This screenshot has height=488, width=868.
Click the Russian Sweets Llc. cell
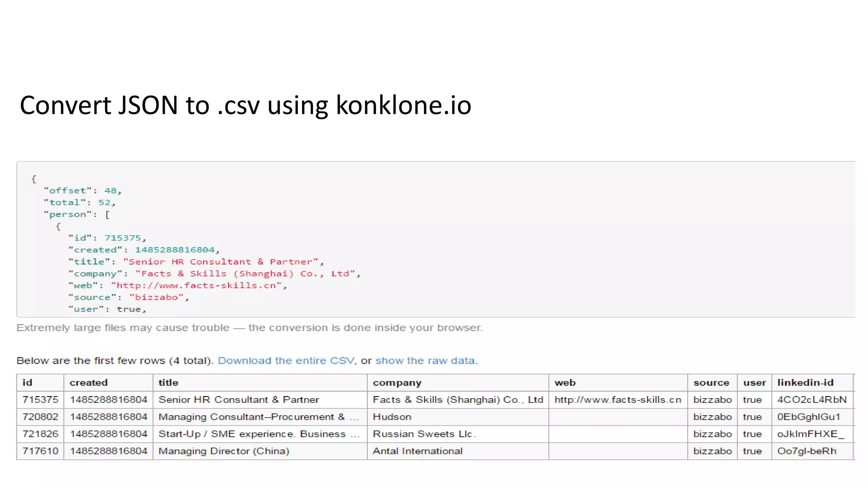point(424,434)
